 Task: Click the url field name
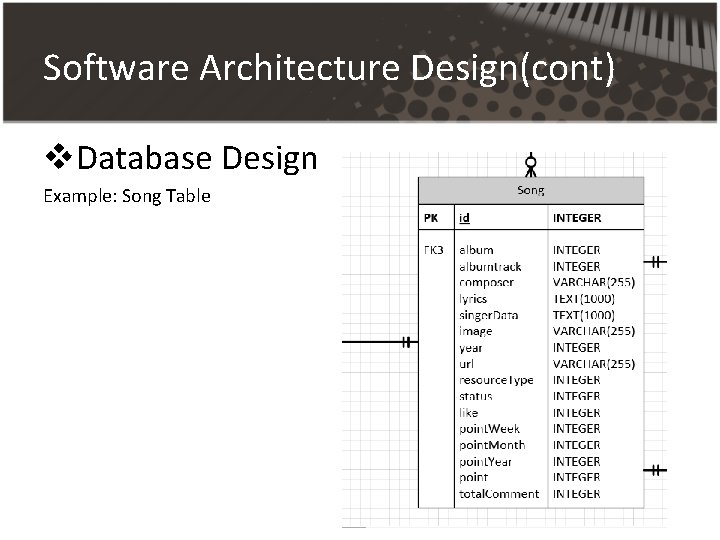[x=466, y=364]
